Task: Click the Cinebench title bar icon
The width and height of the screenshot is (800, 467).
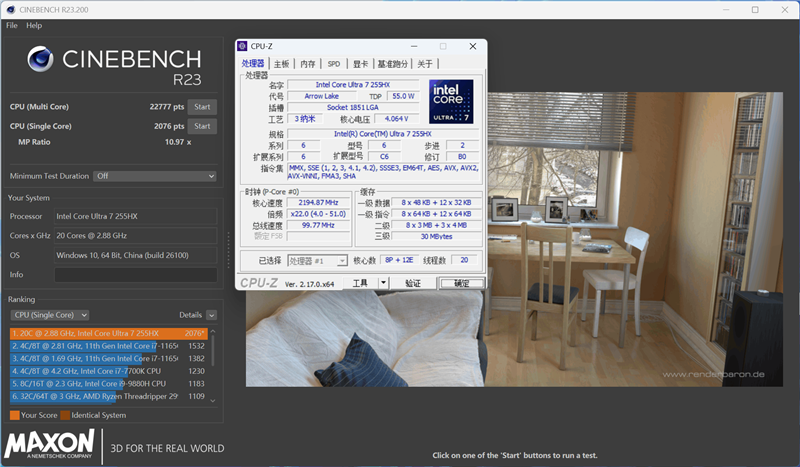Action: [9, 9]
